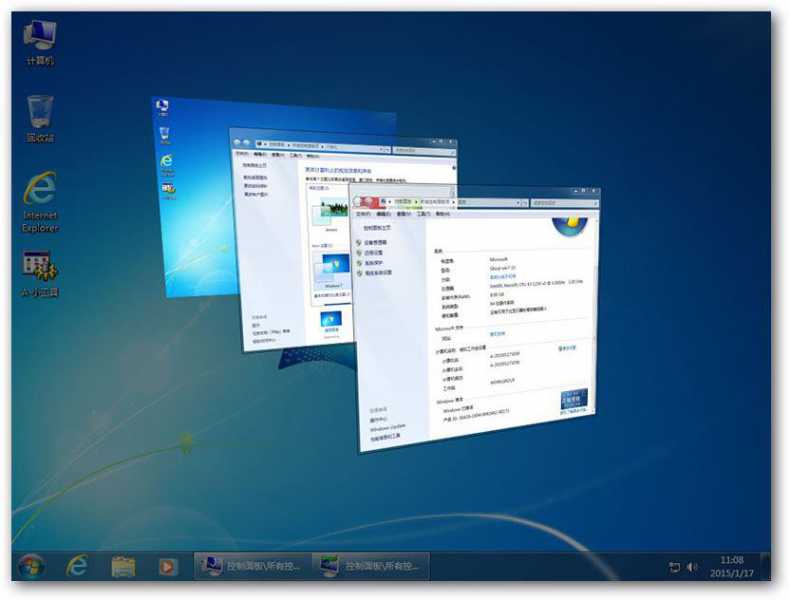Select the landscape theme thumbnail in Personalization window
Viewport: 790px width, 600px height.
332,212
